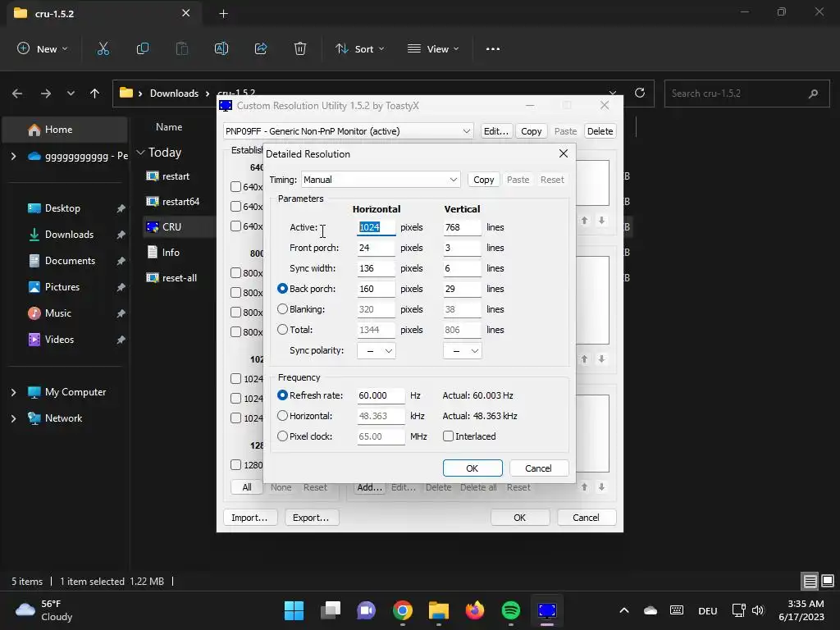Viewport: 840px width, 630px height.
Task: Expand My Computer in navigation pane
Action: tap(13, 392)
